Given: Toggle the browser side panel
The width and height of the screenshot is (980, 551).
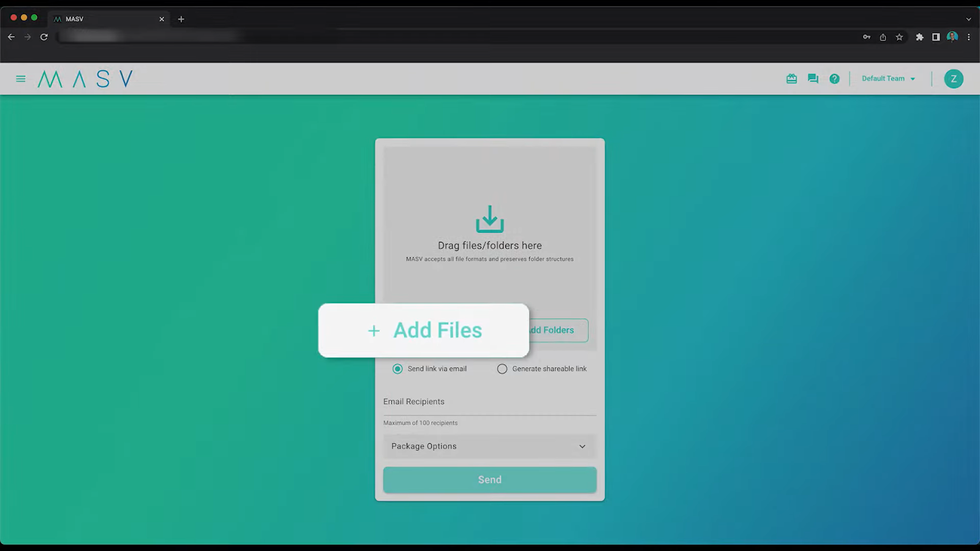Looking at the screenshot, I should (x=936, y=37).
